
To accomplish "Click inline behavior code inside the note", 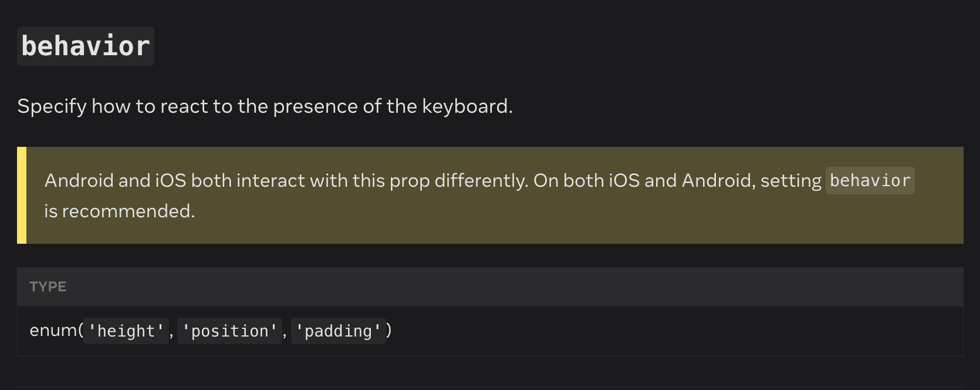I will tap(870, 180).
